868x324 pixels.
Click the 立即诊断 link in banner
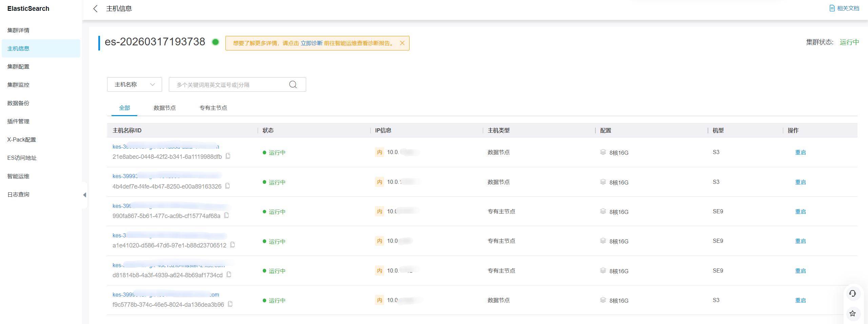[x=311, y=43]
